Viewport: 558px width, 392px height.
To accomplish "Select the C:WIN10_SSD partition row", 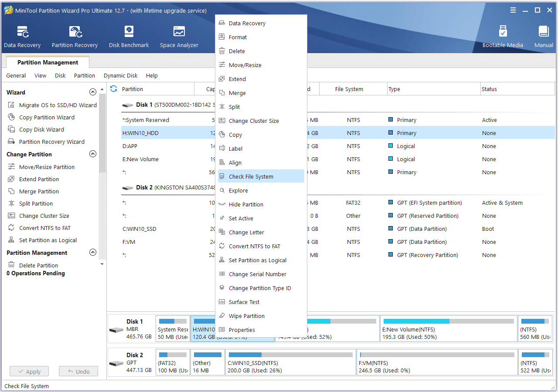I will pyautogui.click(x=338, y=229).
